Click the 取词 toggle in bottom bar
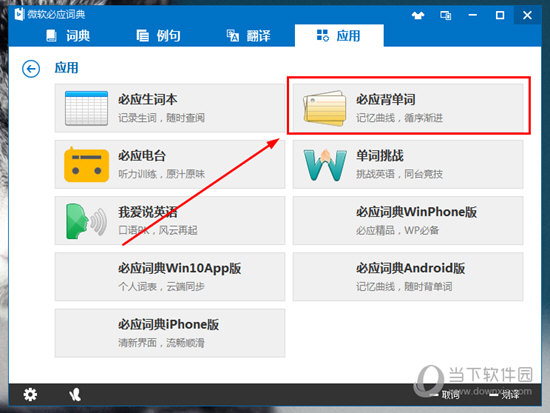The image size is (550, 413). click(445, 395)
